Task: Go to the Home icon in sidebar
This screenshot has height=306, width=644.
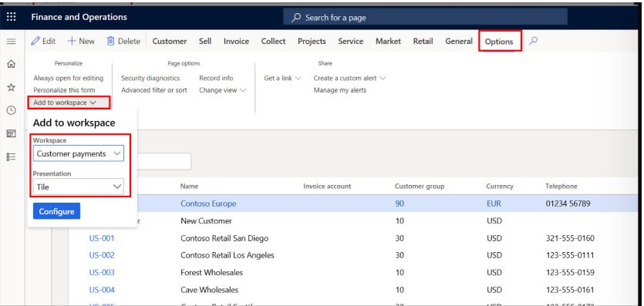Action: click(12, 65)
